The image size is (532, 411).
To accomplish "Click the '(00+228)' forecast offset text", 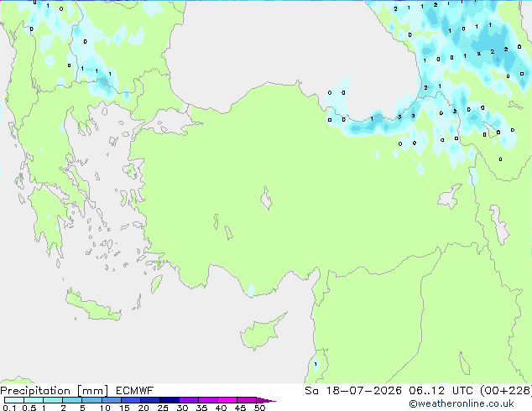I will point(505,391).
